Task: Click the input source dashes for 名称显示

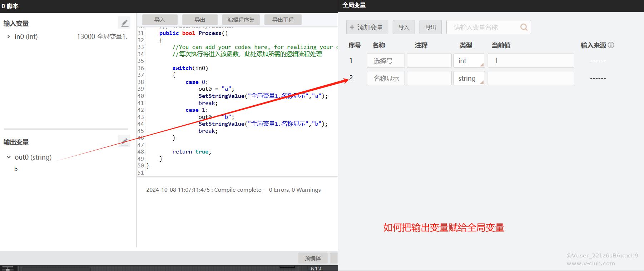Action: (598, 78)
